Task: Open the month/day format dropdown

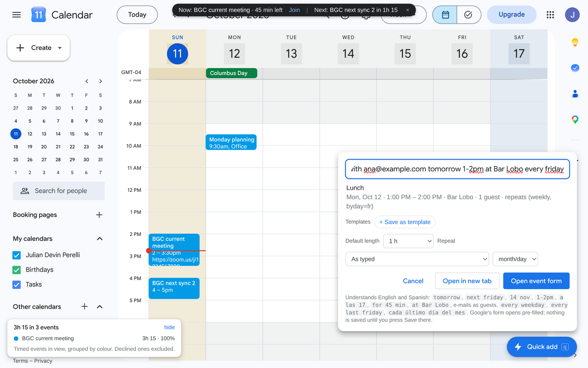Action: coord(515,259)
